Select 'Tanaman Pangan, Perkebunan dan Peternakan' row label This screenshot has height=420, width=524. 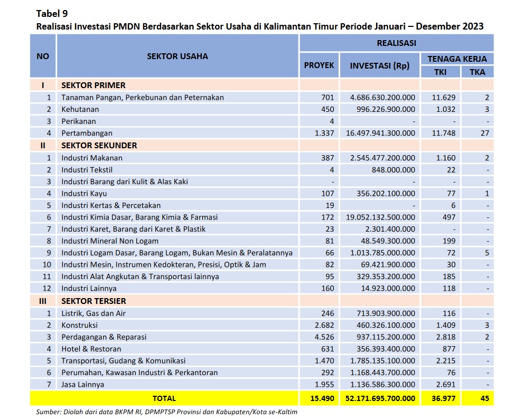click(143, 98)
